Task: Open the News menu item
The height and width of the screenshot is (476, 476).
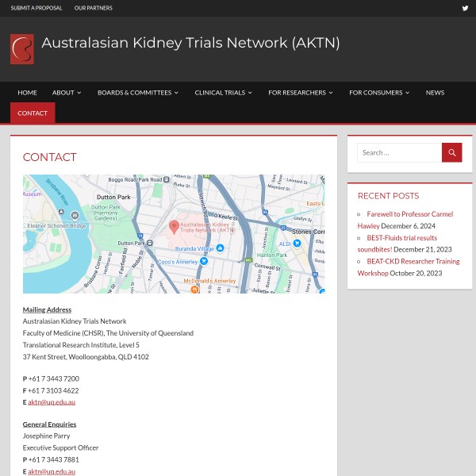Action: pyautogui.click(x=435, y=93)
